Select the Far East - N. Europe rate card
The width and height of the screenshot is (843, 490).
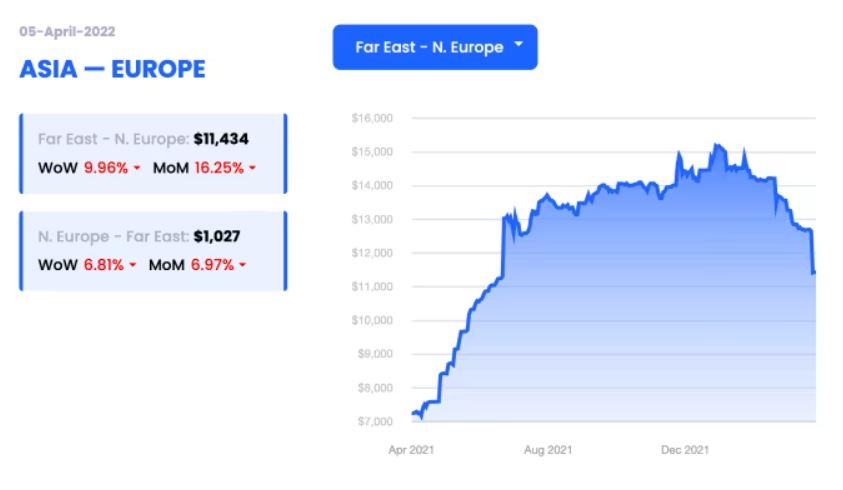click(152, 153)
